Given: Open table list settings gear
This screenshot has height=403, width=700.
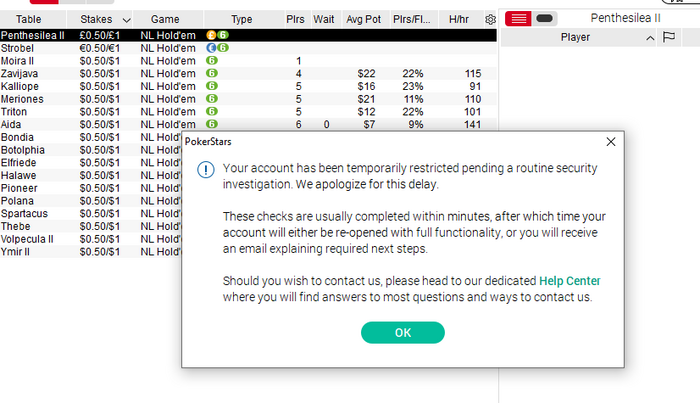Looking at the screenshot, I should click(490, 20).
